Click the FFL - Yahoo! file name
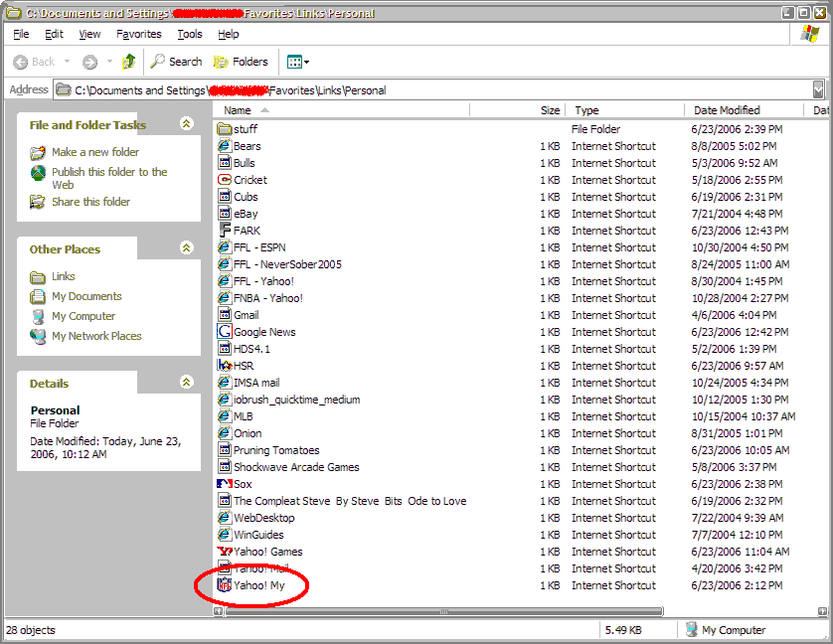833x644 pixels. [263, 281]
